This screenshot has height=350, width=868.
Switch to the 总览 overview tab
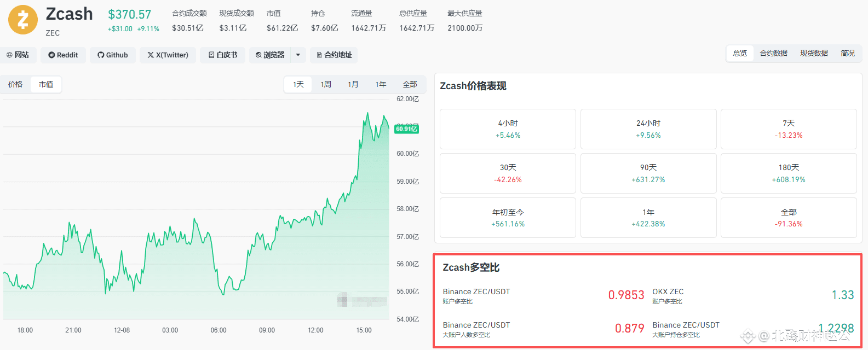(740, 53)
